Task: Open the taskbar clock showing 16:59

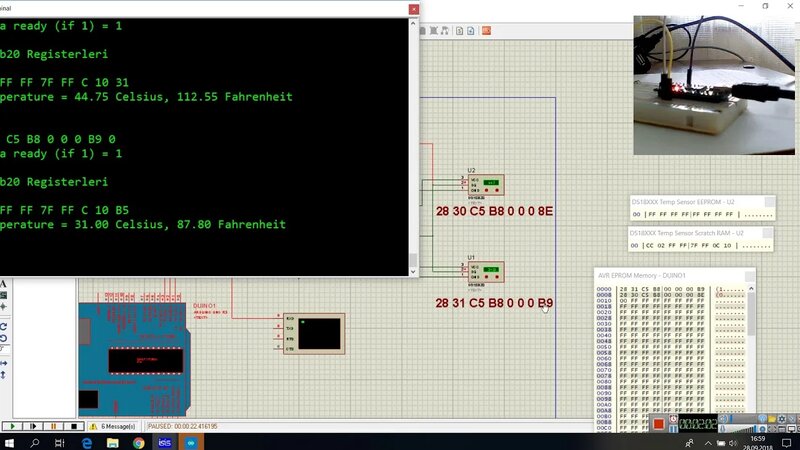Action: point(757,442)
